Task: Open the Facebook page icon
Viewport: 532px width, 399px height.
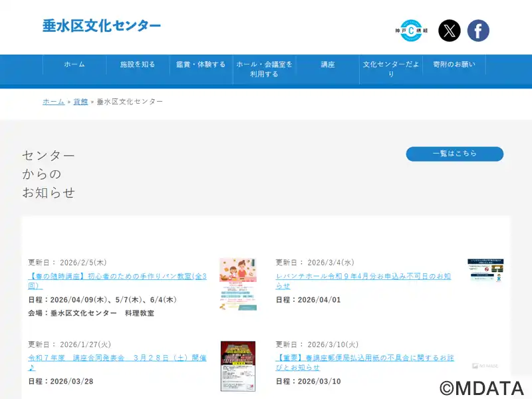Action: click(478, 31)
